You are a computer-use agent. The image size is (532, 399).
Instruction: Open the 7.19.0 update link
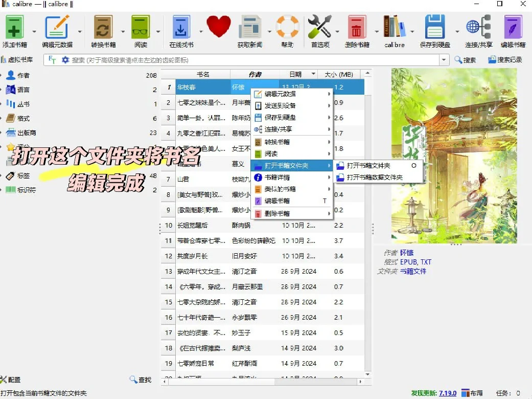[x=448, y=393]
